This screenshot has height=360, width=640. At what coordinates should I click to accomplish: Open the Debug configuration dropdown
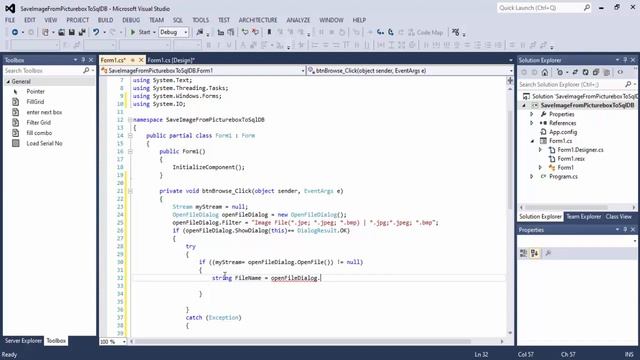[x=174, y=32]
